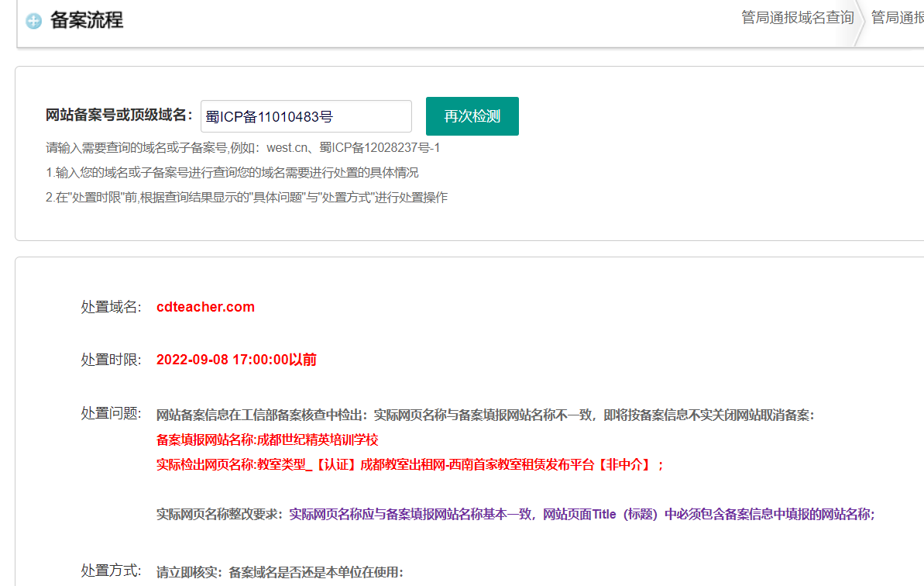This screenshot has height=586, width=924.
Task: Click the purple rectification requirement text
Action: (582, 514)
